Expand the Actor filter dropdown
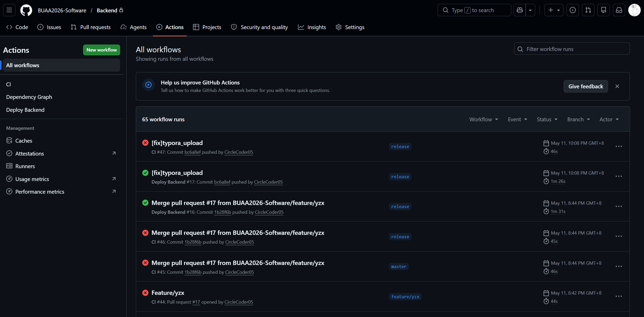 609,119
